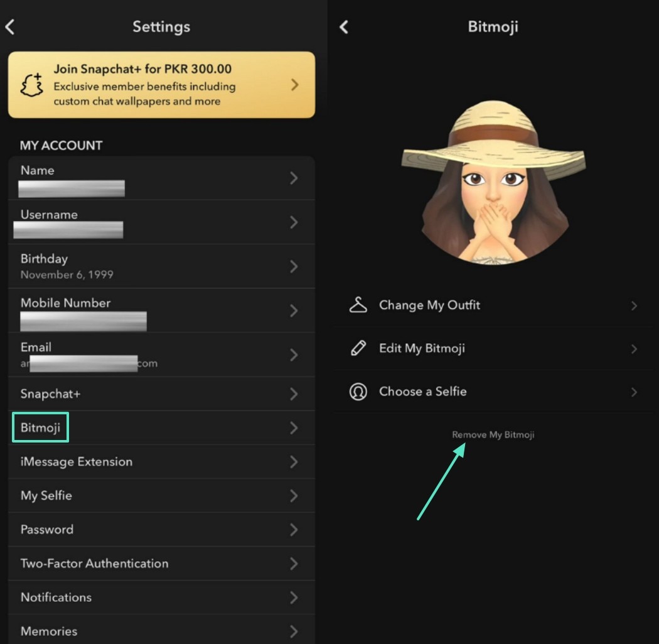Select the face icon beside Choose a Selfie

pyautogui.click(x=357, y=392)
